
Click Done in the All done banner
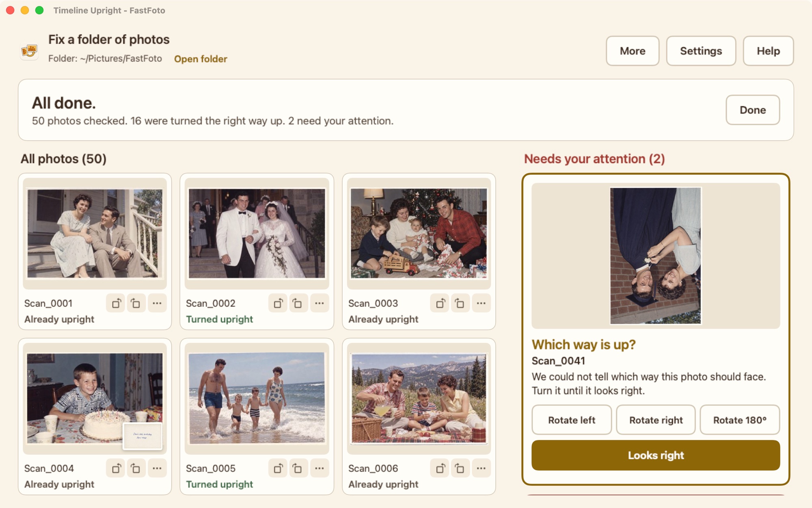point(753,110)
